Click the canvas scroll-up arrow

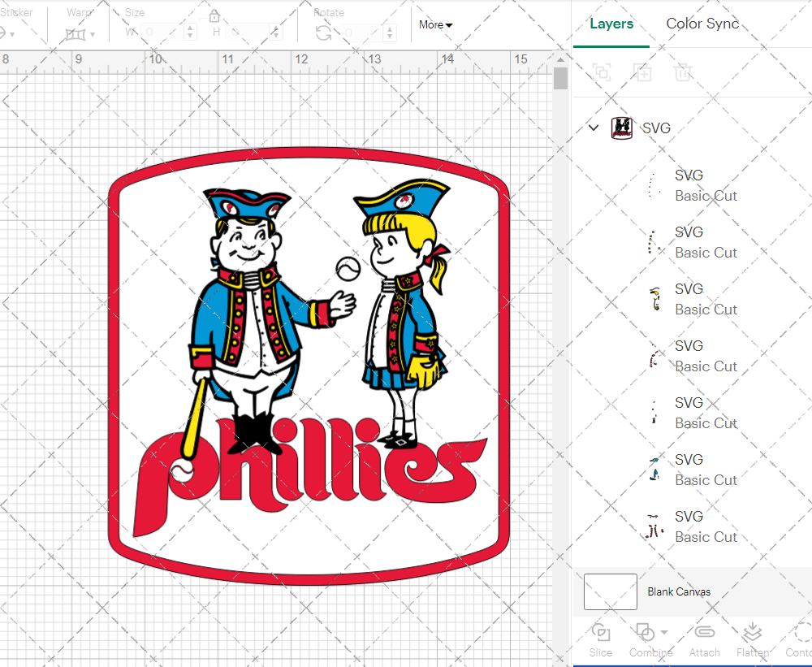tap(560, 59)
